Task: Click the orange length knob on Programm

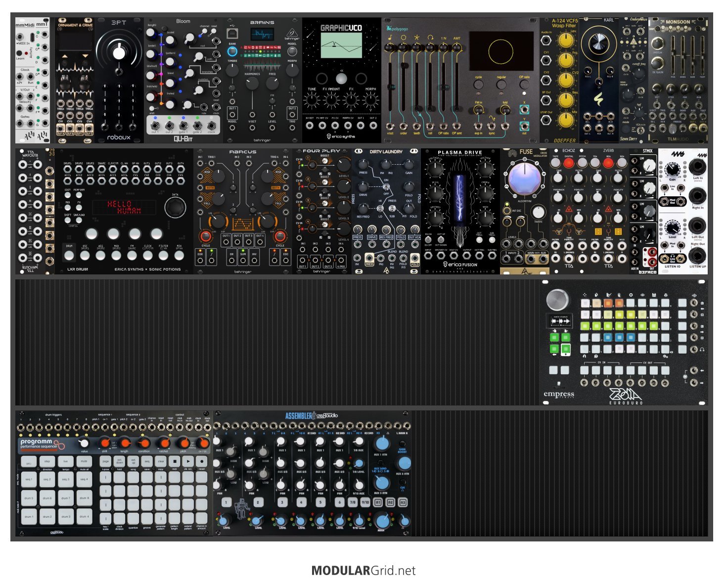Action: click(125, 443)
